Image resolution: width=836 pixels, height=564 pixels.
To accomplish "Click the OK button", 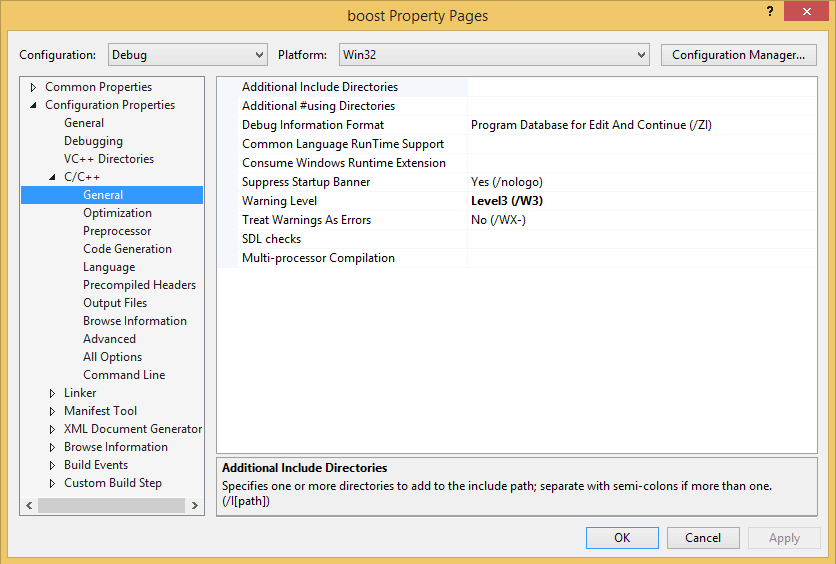I will [622, 538].
